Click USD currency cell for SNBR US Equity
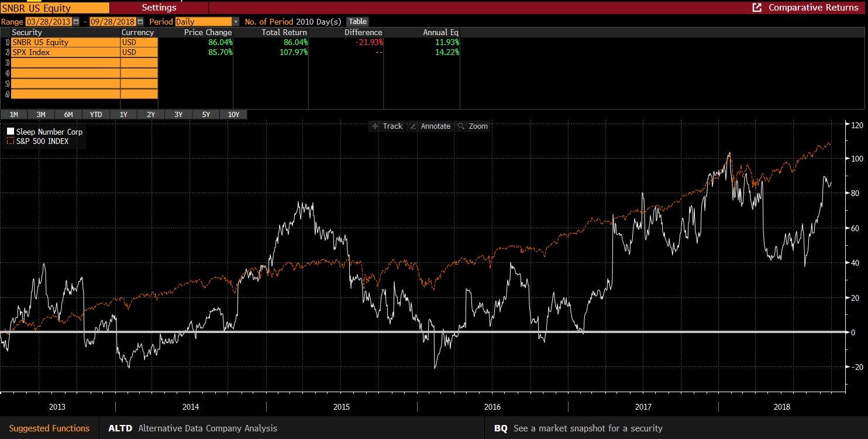 click(x=139, y=42)
